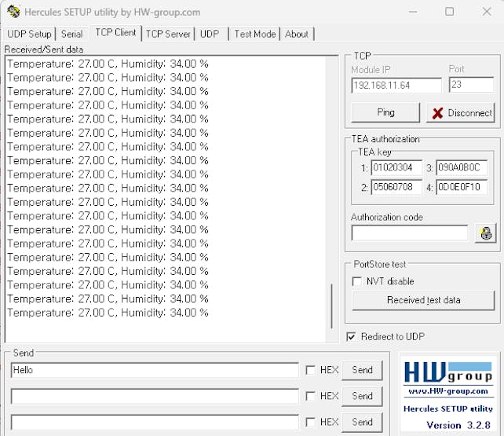Focus the second empty send field
This screenshot has height=436, width=504.
point(155,396)
